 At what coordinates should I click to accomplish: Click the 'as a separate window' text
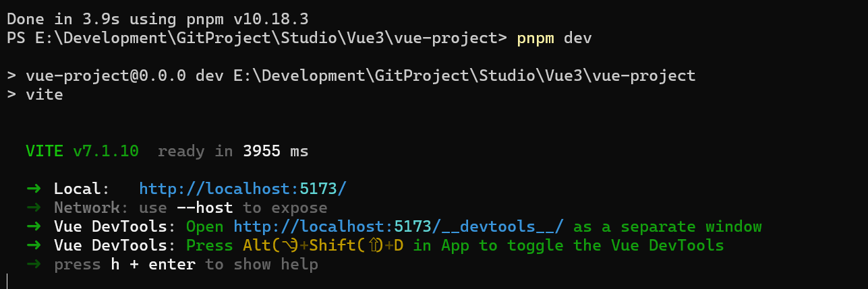click(668, 226)
